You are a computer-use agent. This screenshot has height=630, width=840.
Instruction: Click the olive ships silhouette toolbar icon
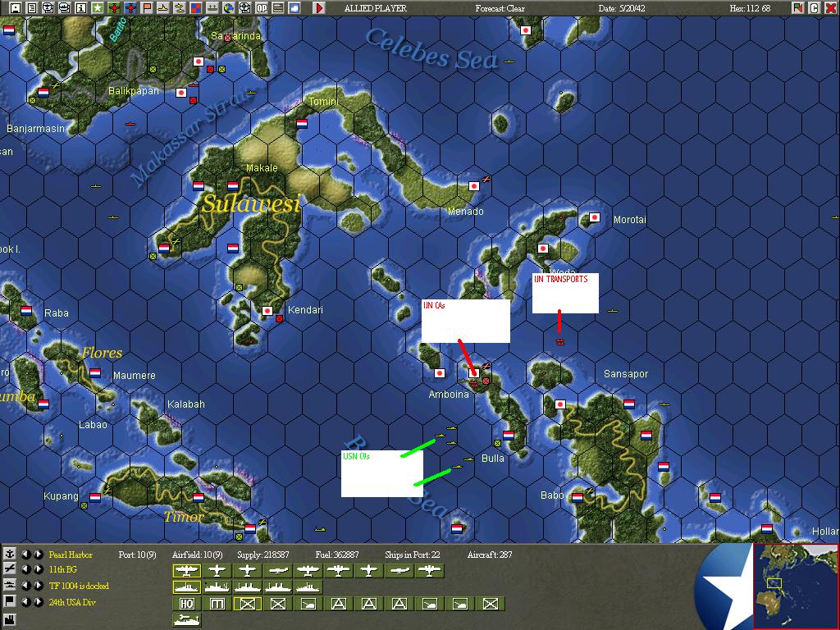tap(212, 8)
